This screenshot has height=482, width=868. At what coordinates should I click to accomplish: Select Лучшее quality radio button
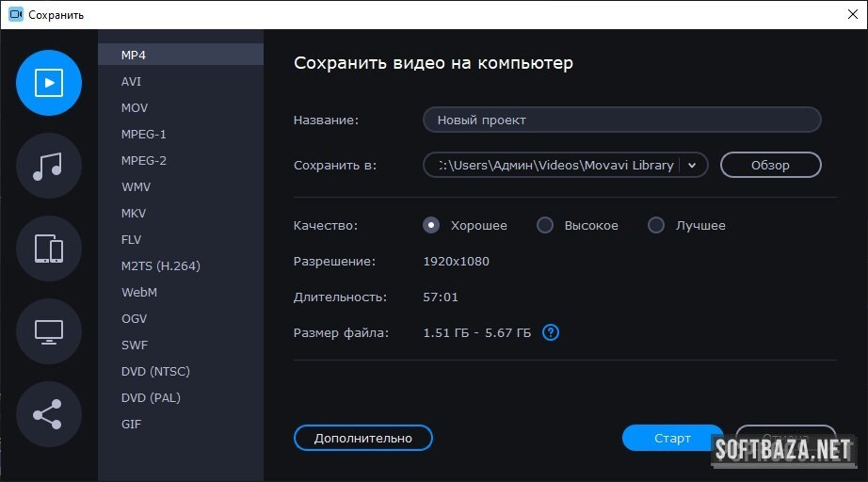click(x=656, y=225)
